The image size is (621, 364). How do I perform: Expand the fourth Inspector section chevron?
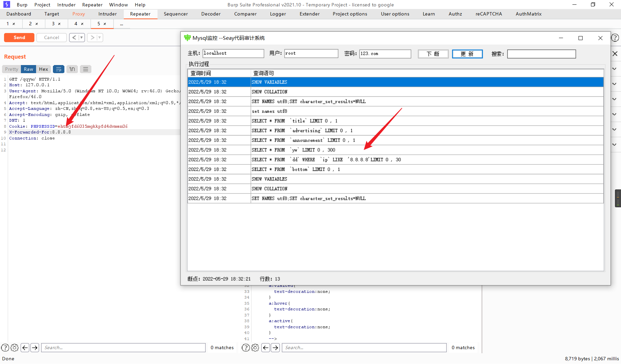[x=614, y=114]
